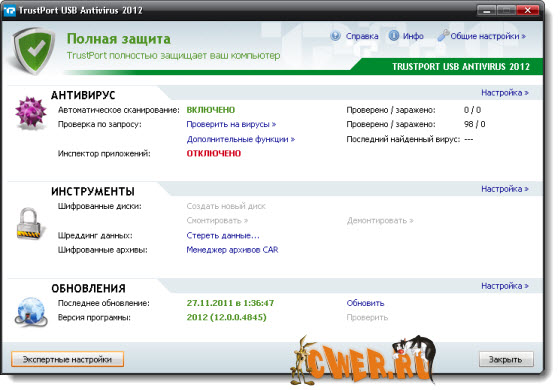Image resolution: width=560 pixels, height=390 pixels.
Task: Open the Справка help link
Action: [362, 36]
